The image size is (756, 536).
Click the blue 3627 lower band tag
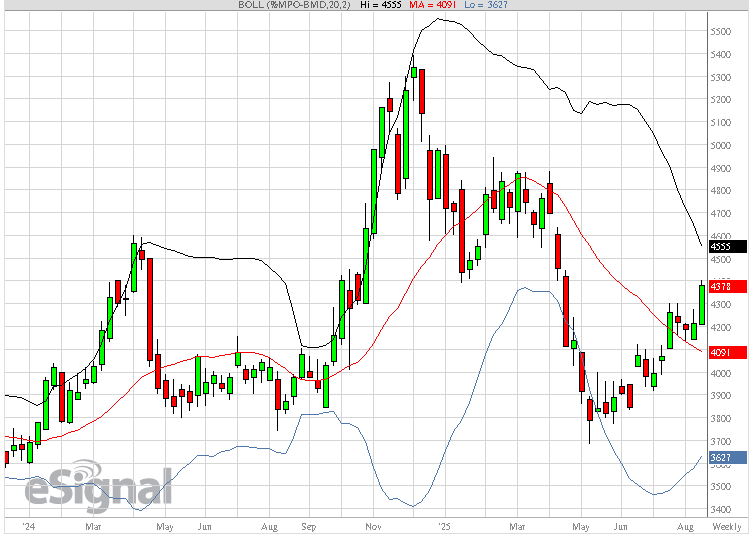click(x=728, y=457)
